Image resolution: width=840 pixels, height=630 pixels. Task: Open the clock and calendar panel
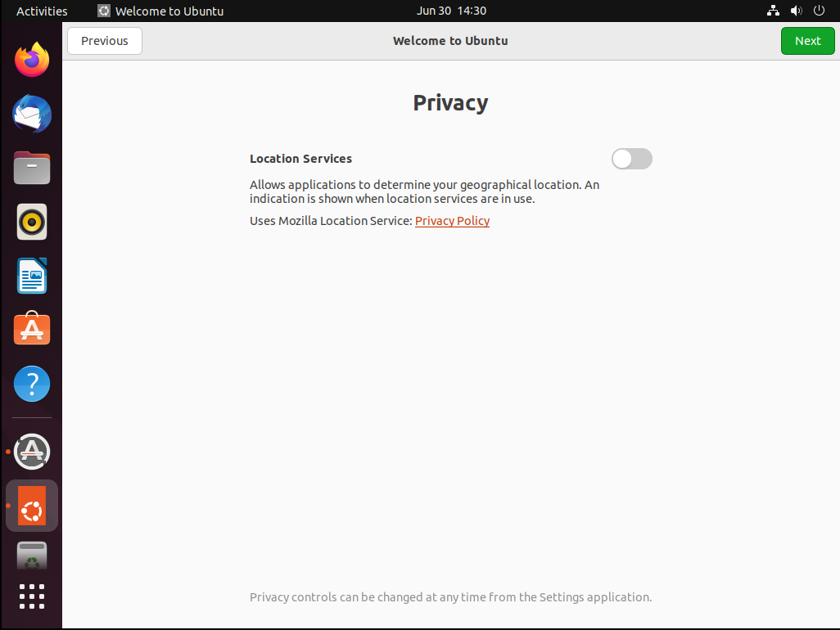450,11
